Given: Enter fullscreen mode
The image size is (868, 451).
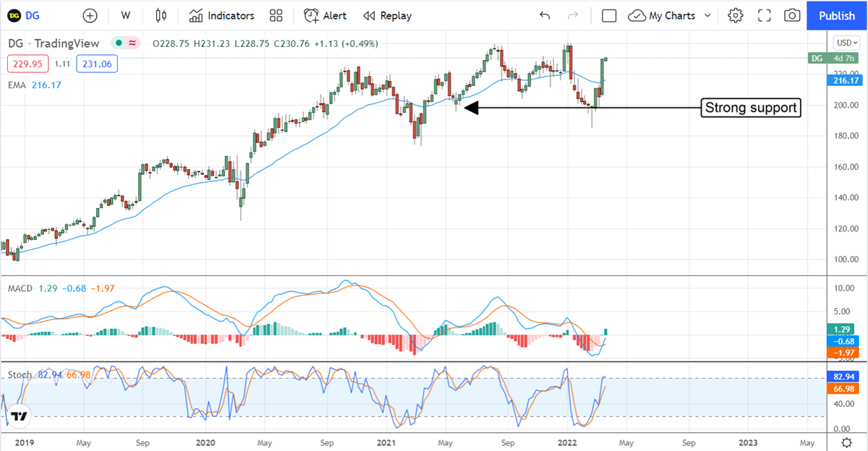Looking at the screenshot, I should point(765,15).
